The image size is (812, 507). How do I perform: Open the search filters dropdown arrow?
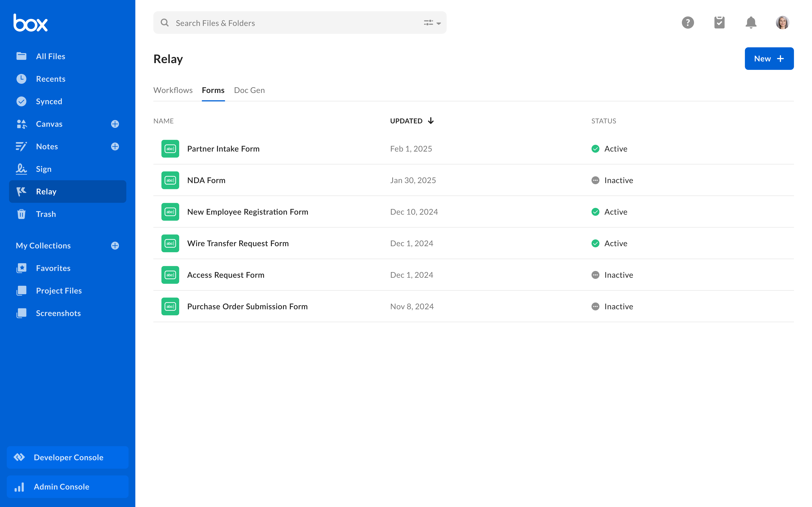click(439, 23)
